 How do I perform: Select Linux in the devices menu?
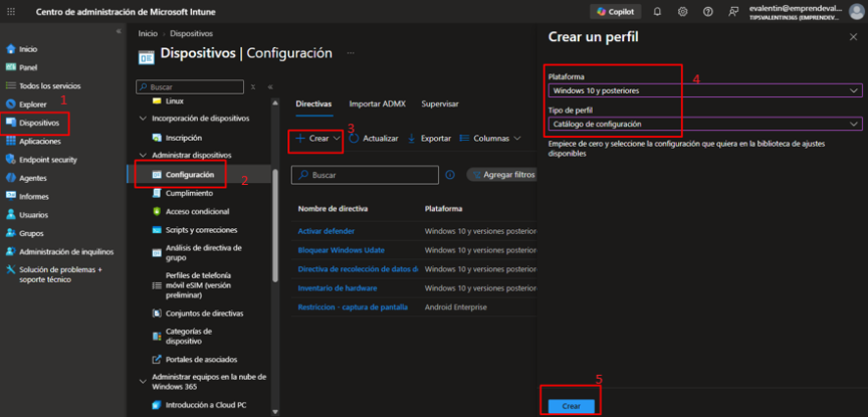coord(174,101)
